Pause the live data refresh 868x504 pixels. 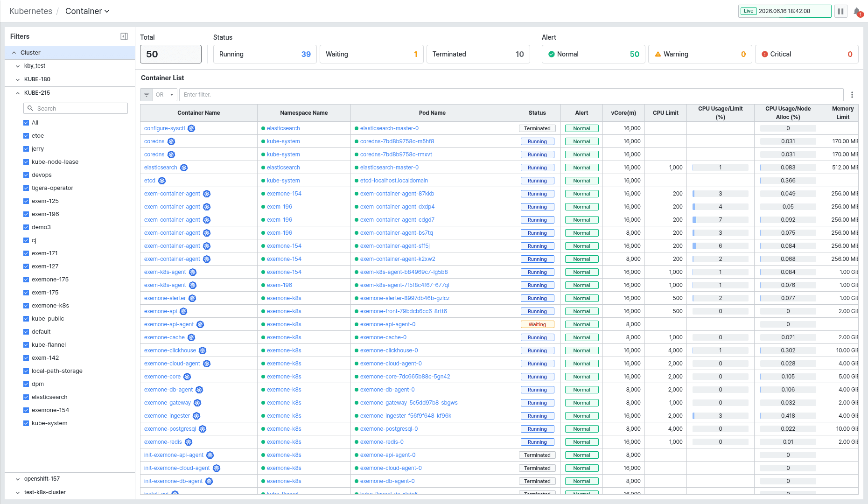tap(840, 11)
